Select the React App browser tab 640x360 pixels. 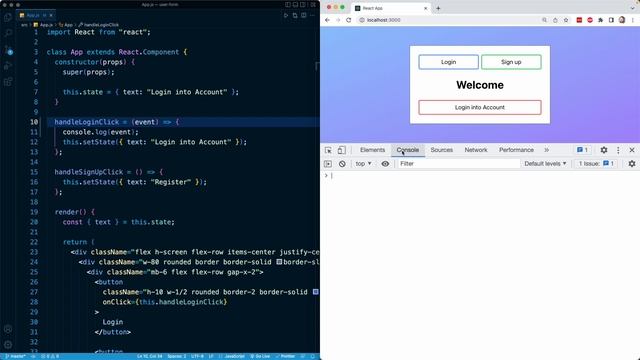coord(391,8)
